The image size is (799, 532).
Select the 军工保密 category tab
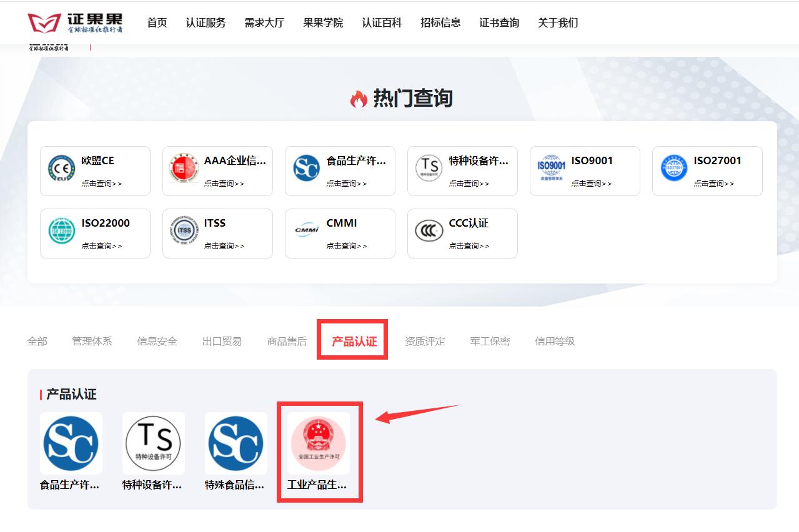click(489, 341)
